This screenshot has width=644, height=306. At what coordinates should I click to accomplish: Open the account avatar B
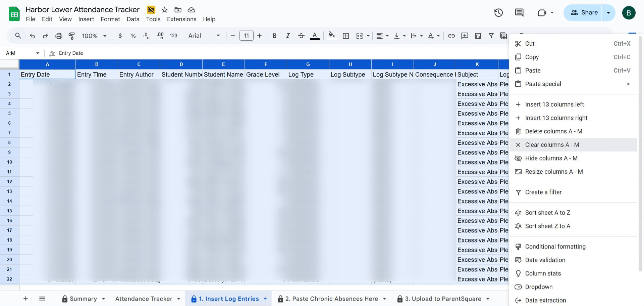[629, 13]
